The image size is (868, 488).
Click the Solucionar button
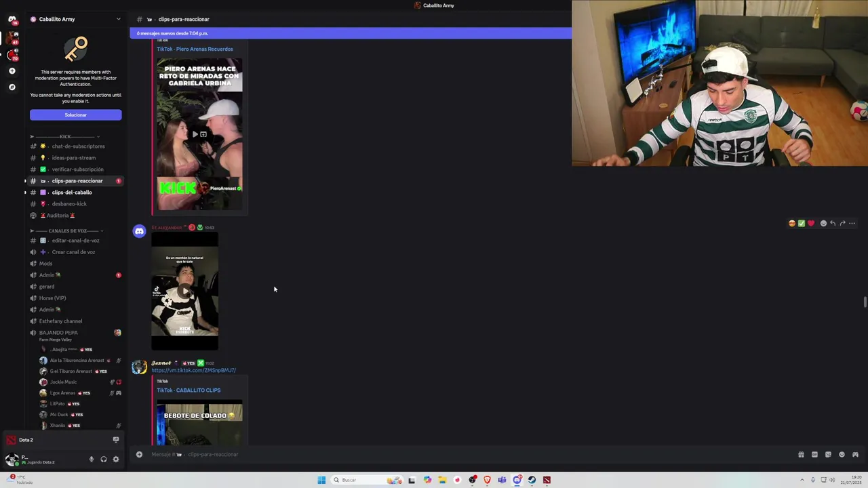click(x=75, y=115)
